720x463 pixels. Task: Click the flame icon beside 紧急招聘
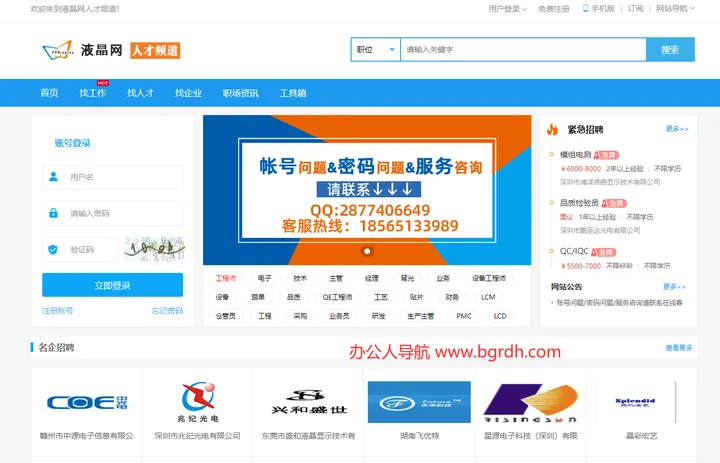pyautogui.click(x=552, y=129)
